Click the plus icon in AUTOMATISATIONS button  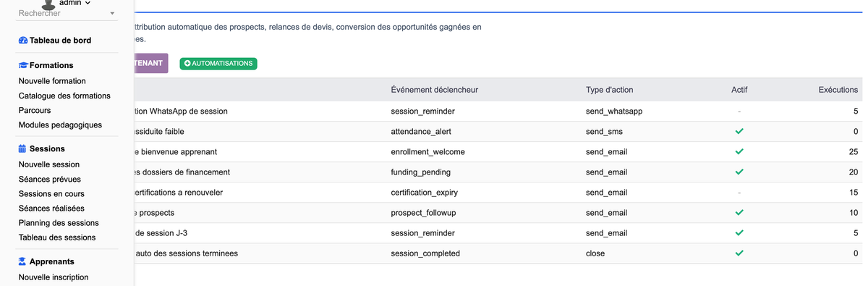(x=188, y=64)
